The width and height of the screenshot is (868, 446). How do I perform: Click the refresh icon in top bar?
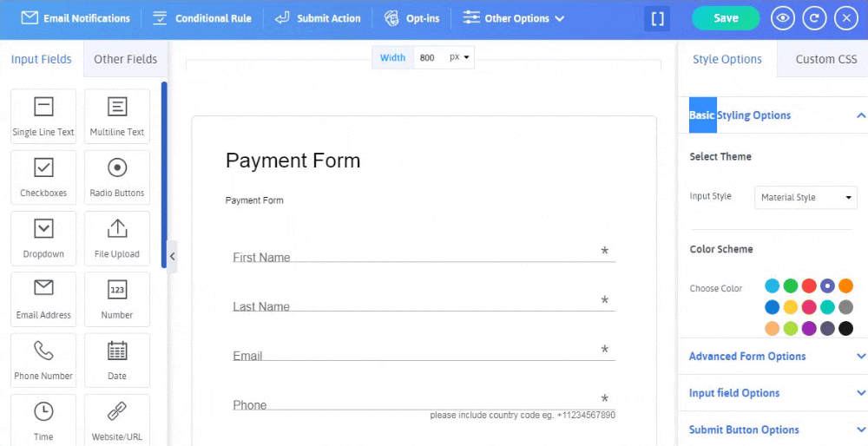point(814,18)
